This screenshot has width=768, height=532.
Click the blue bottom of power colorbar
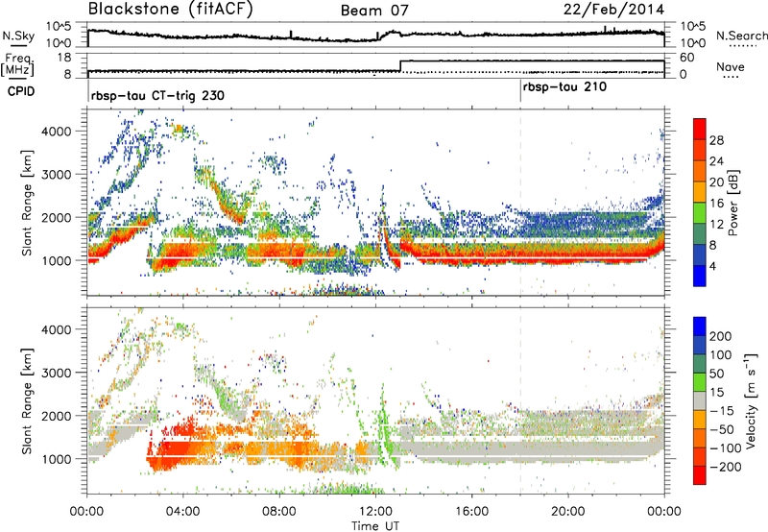[x=700, y=276]
